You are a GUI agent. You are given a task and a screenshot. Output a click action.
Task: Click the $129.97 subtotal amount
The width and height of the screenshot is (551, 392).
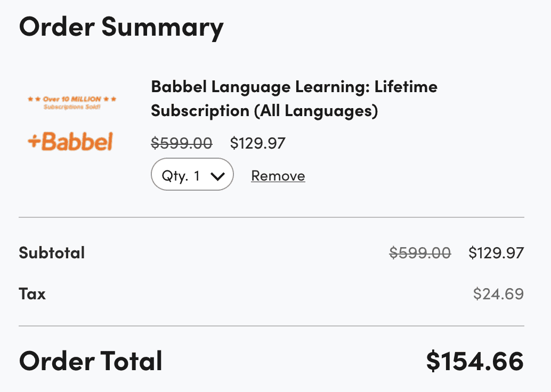tap(496, 253)
